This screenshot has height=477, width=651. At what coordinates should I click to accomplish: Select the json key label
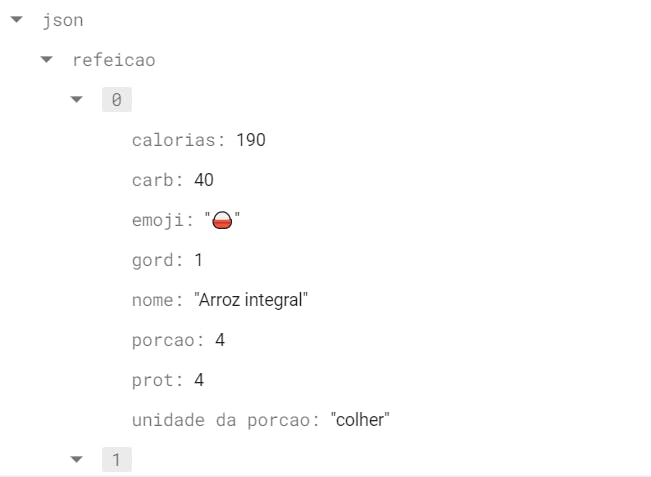point(62,20)
